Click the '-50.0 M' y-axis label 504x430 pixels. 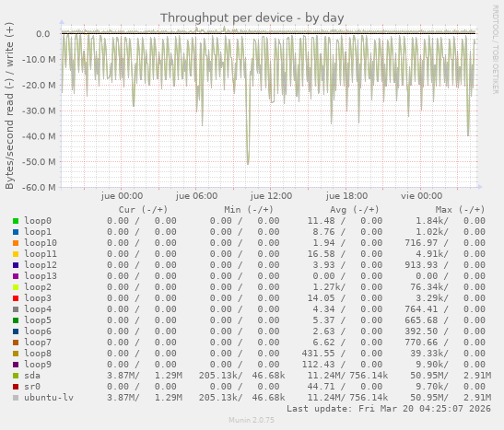click(39, 162)
